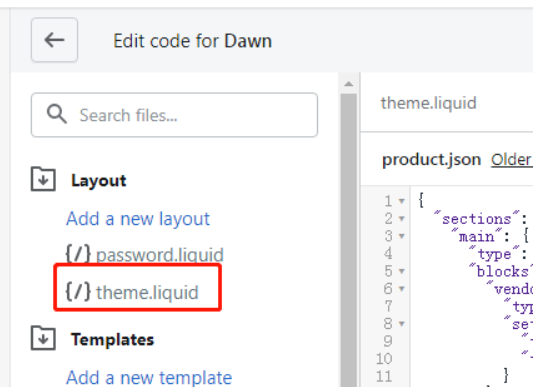Click the theme.liquid file code icon
This screenshot has height=387, width=533.
(78, 291)
